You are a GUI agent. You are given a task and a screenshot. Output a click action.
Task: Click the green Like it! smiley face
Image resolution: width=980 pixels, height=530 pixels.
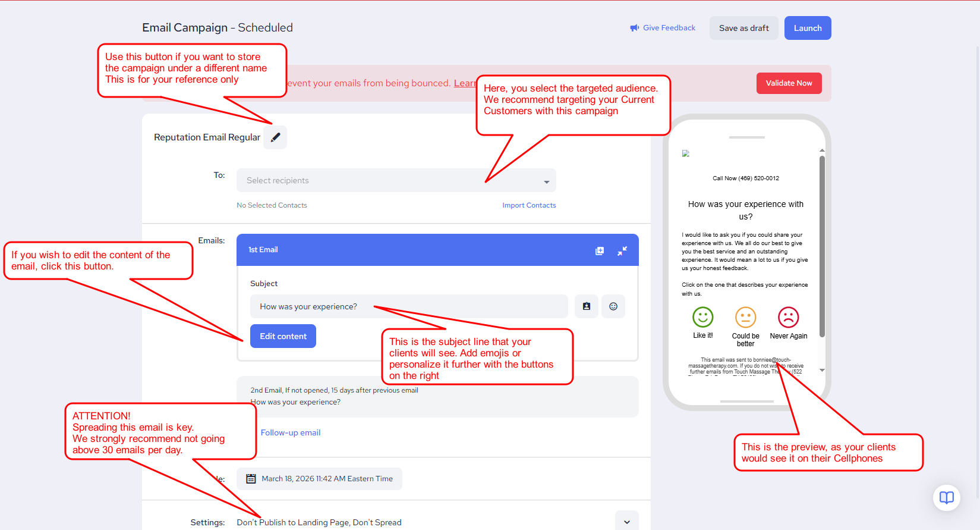(x=702, y=317)
